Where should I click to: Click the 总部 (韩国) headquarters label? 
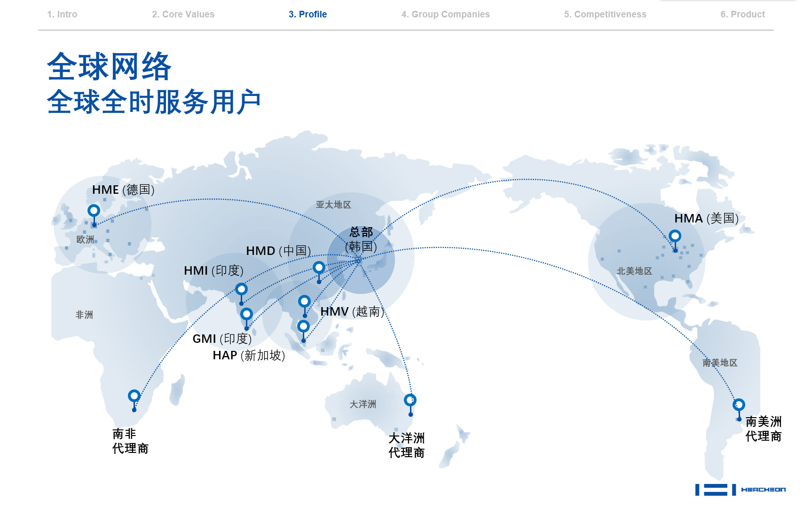click(361, 239)
